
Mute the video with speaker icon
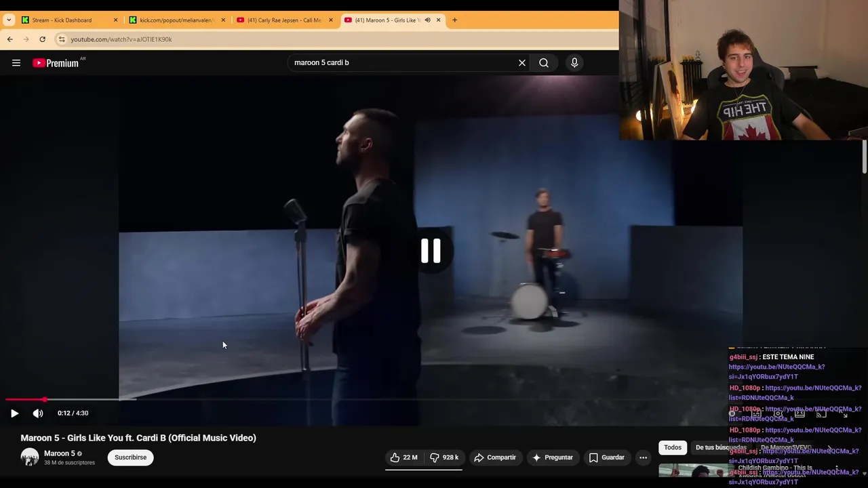click(x=38, y=413)
